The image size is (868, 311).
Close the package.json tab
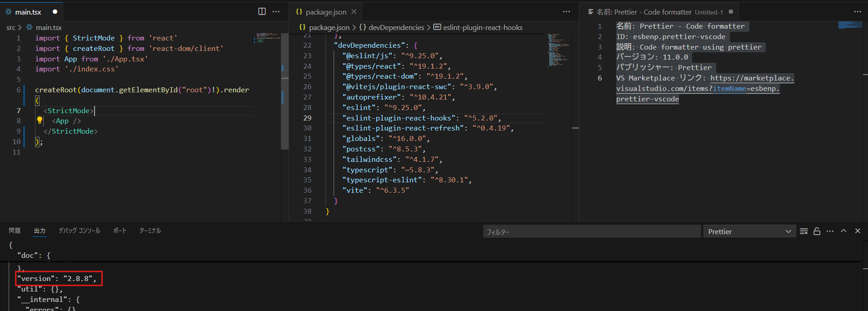[x=354, y=12]
